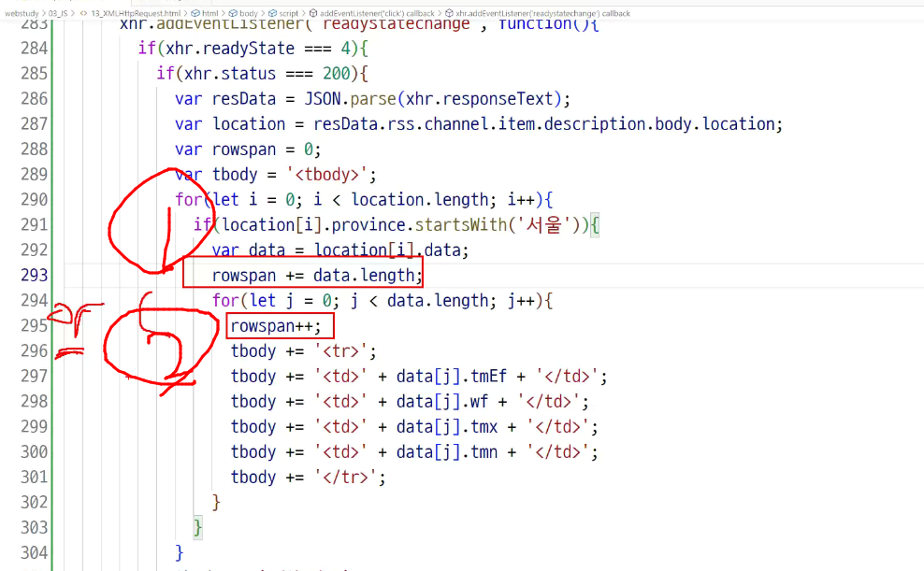Click line number 303

[35, 527]
